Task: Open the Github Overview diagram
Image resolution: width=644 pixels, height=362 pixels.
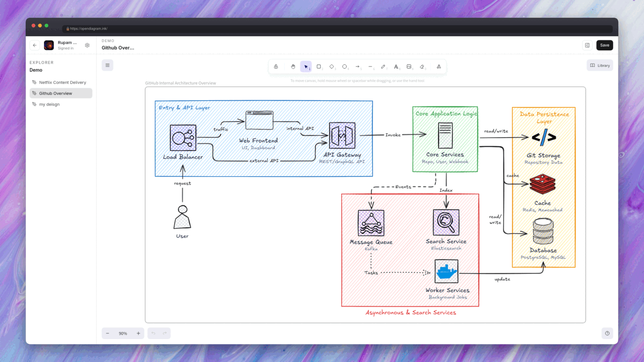Action: click(x=61, y=93)
